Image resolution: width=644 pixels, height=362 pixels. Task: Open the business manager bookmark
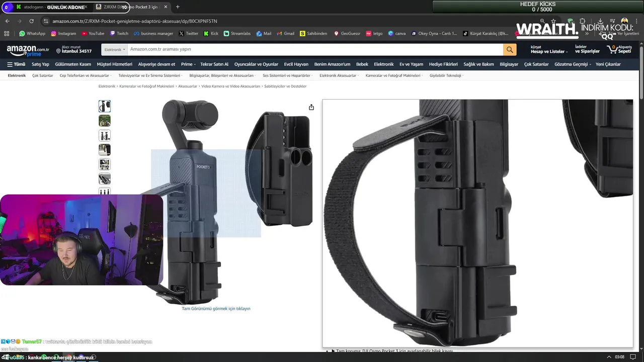153,34
